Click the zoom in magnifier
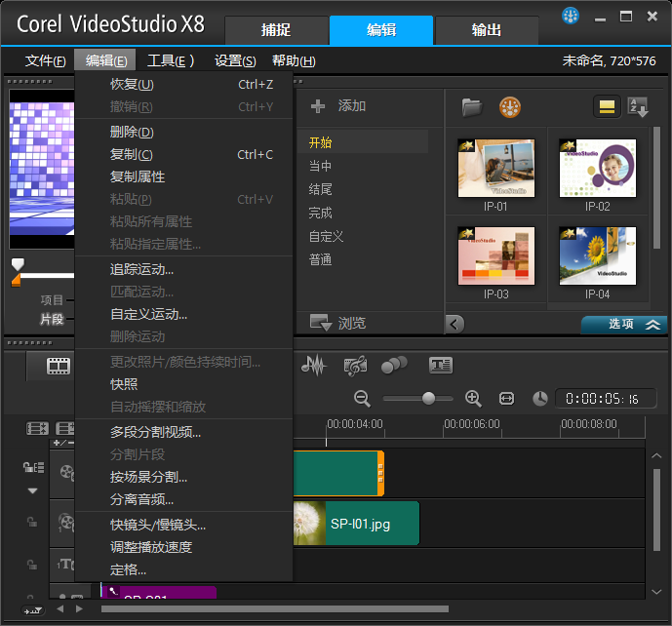 [x=473, y=399]
